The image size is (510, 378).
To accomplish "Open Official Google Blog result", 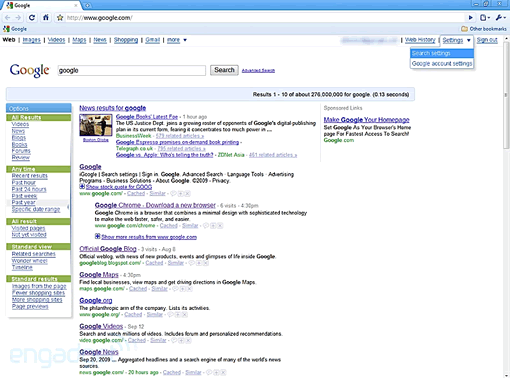I will click(x=108, y=249).
